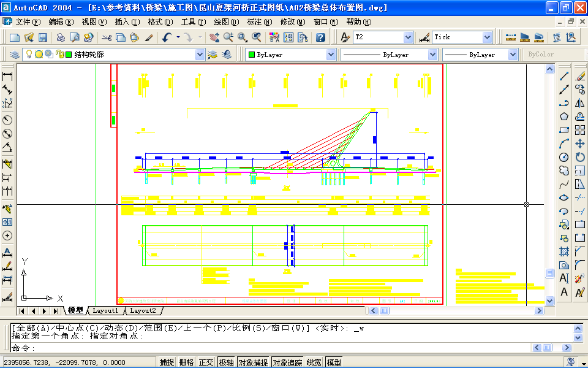Expand the ByLayer color dropdown

(x=331, y=55)
